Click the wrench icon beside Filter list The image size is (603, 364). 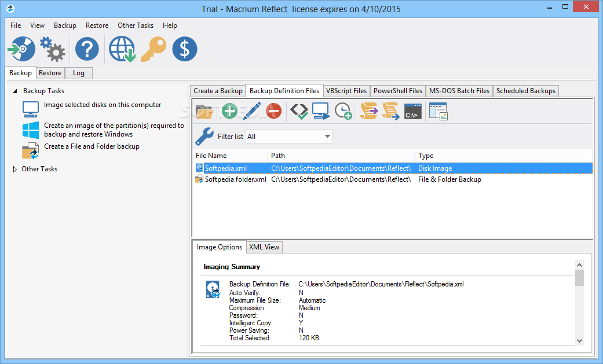(x=204, y=137)
